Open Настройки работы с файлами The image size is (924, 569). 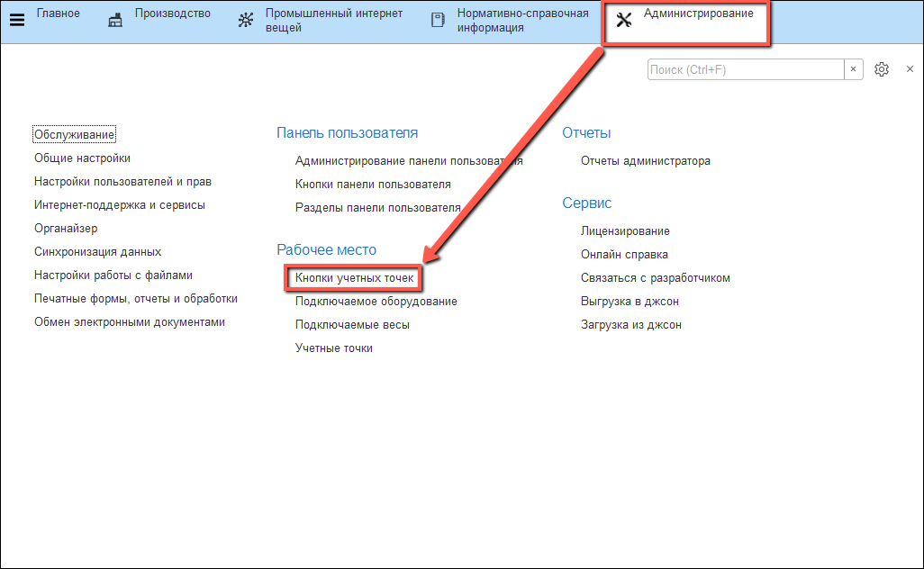tap(113, 275)
